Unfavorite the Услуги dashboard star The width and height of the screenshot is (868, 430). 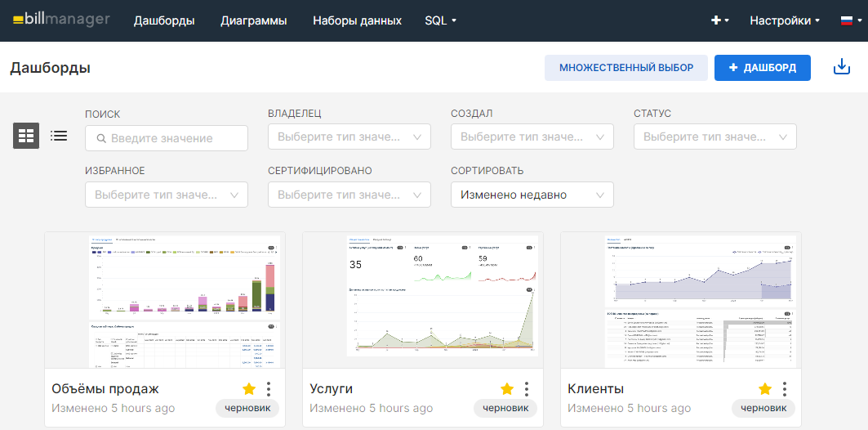coord(507,389)
